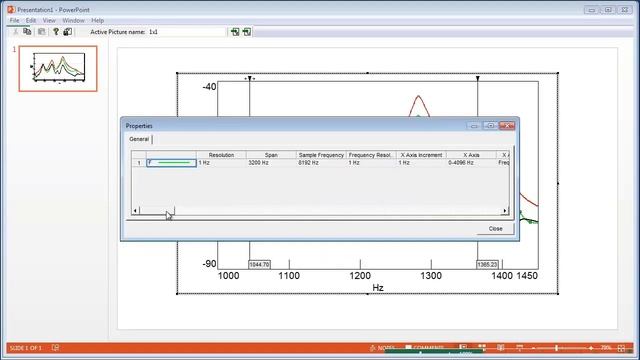Click the first green arrow icon after picture name
The image size is (640, 360).
coord(235,32)
